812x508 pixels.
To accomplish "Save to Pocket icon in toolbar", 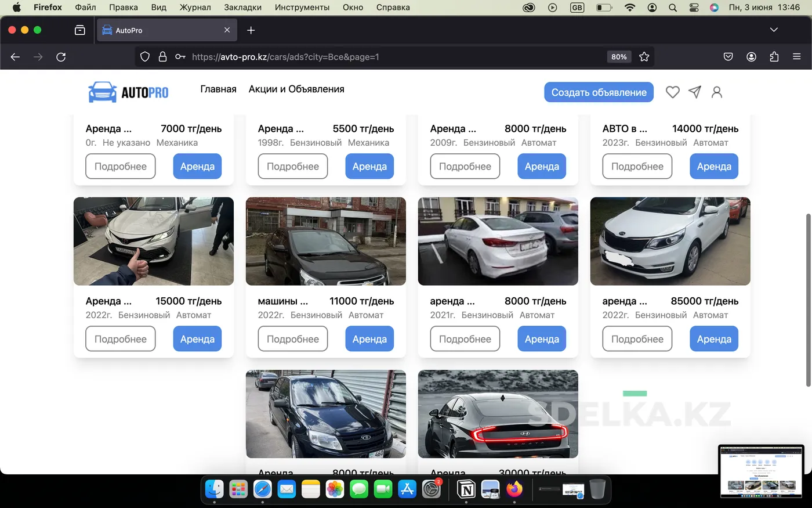I will pos(728,57).
